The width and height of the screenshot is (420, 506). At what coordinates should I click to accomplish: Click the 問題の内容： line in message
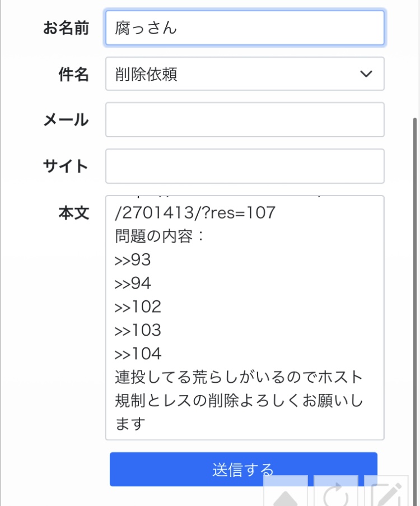click(160, 236)
